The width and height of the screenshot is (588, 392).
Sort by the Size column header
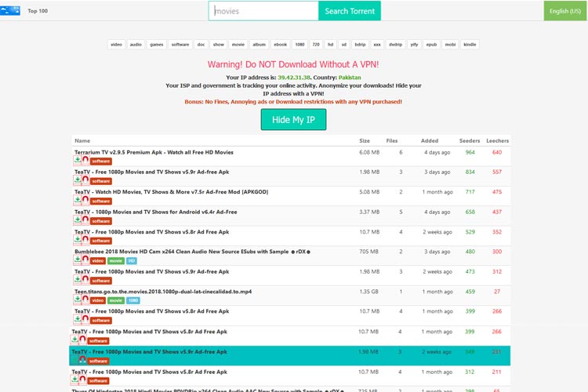click(364, 140)
